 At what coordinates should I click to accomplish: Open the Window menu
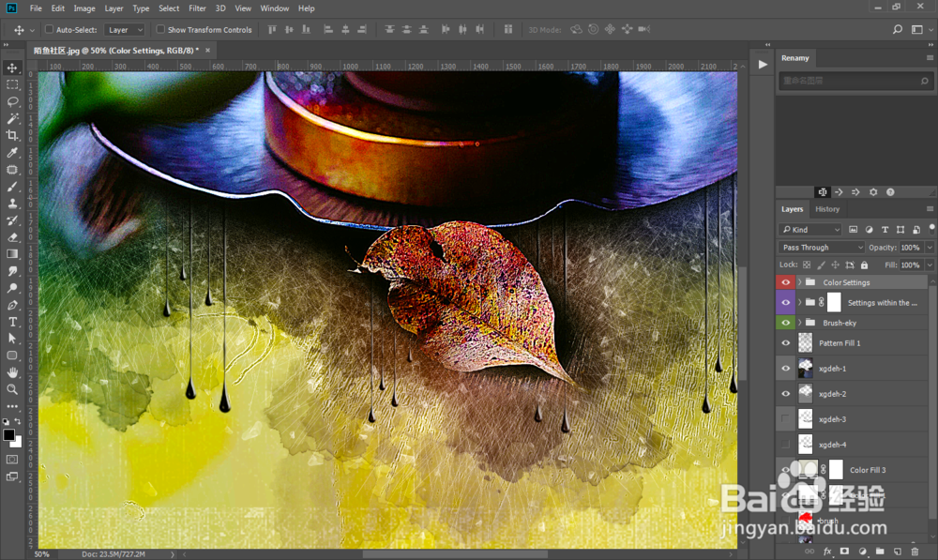(275, 8)
